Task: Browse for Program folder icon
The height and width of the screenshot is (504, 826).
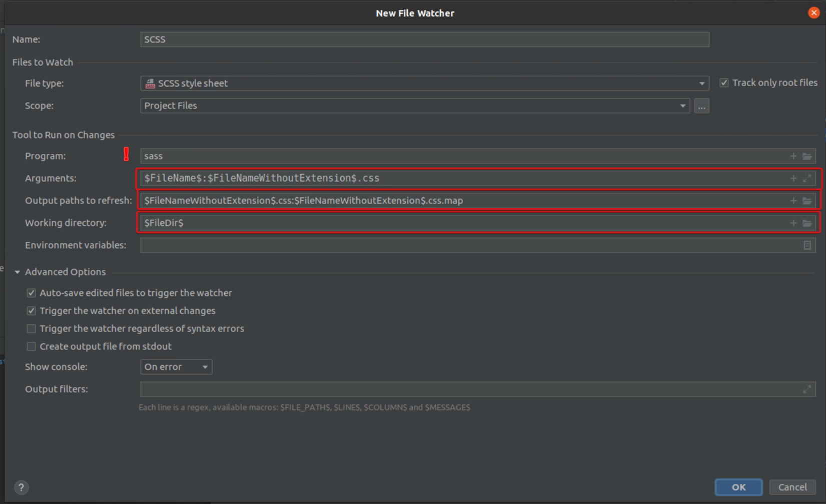Action: [807, 156]
